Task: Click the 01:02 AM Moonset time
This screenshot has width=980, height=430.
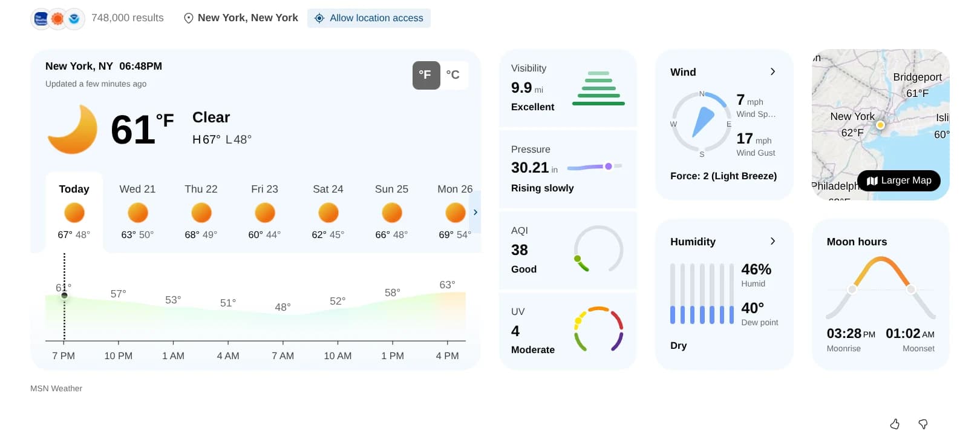Action: coord(910,334)
